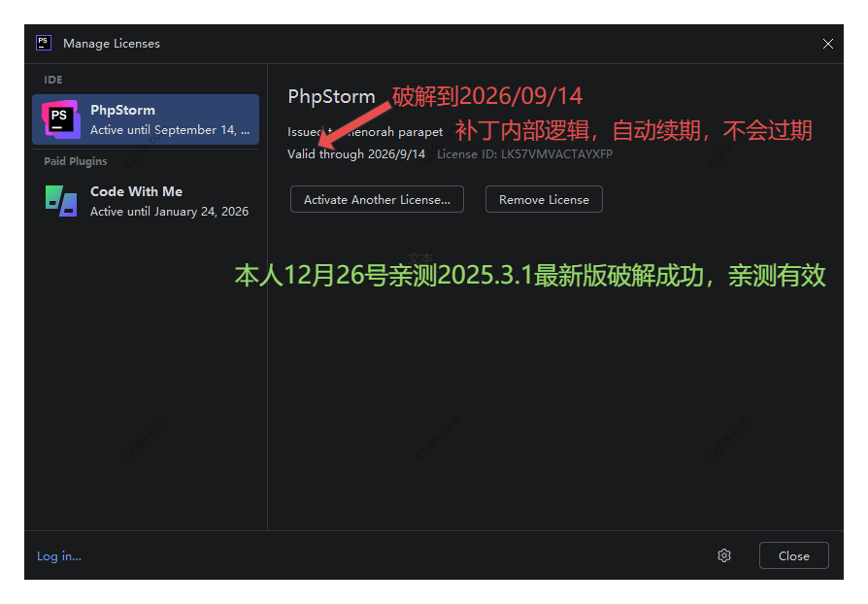Viewport: 868px width, 604px height.
Task: Click the Issued to license holder line
Action: (x=365, y=131)
